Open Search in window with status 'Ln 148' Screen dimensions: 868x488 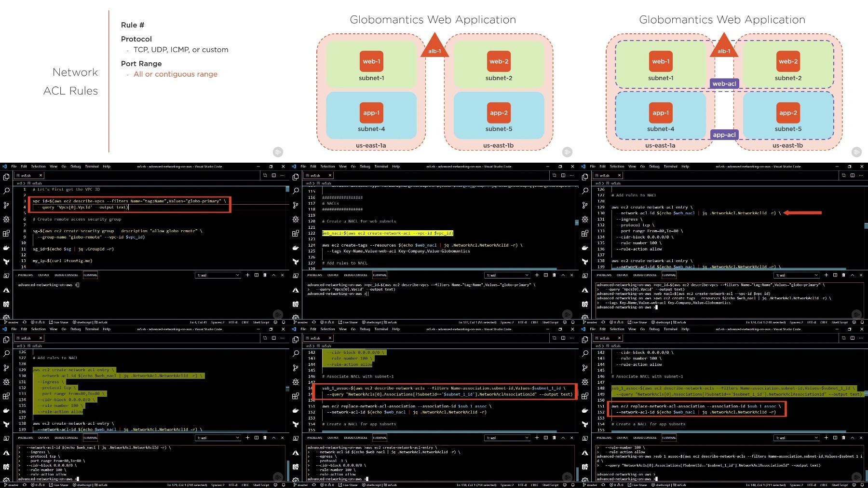click(x=585, y=354)
